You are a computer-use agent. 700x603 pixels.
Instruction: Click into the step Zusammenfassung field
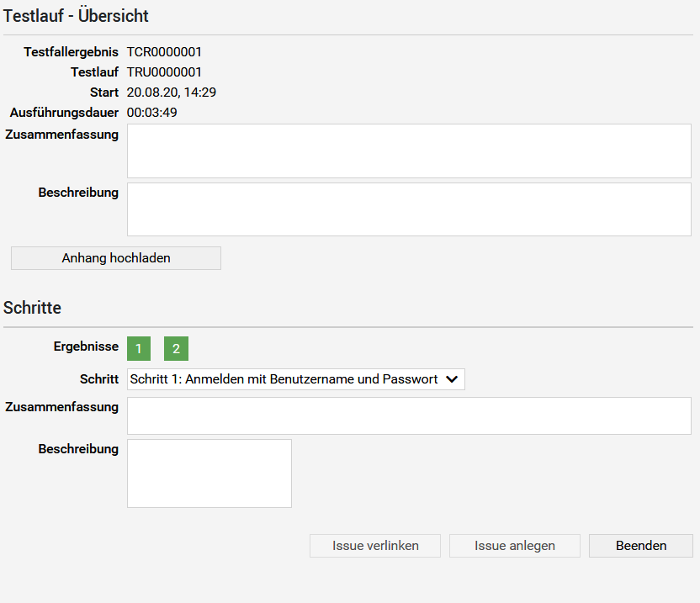[x=409, y=416]
